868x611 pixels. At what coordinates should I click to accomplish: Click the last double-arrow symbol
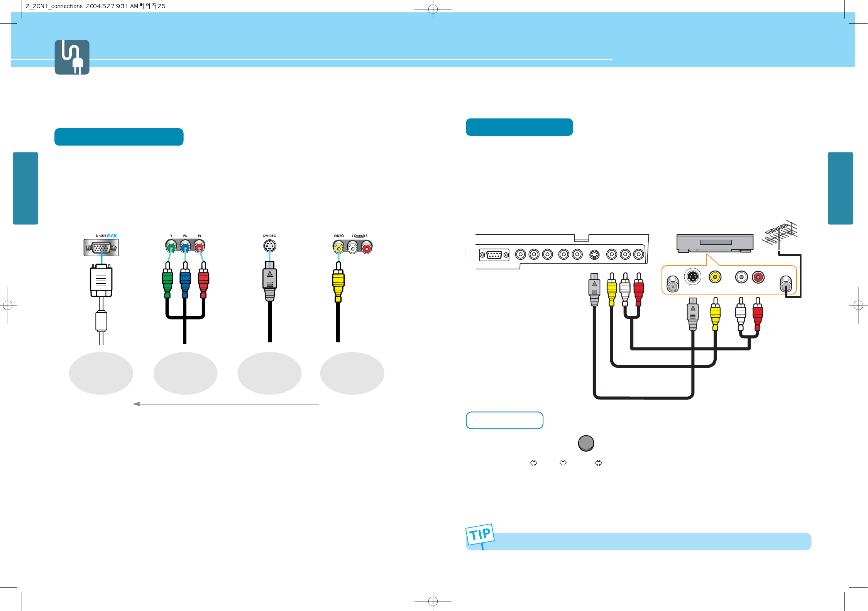click(599, 463)
